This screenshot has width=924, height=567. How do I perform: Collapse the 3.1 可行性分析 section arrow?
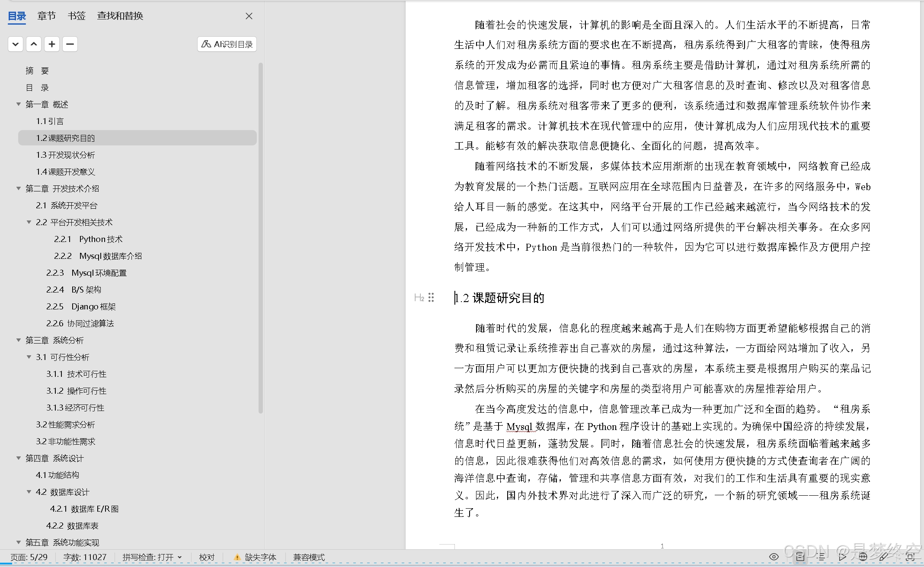pos(29,357)
